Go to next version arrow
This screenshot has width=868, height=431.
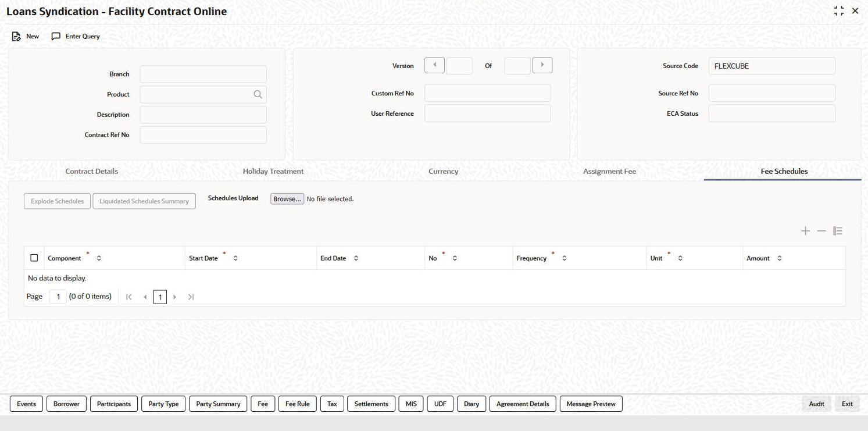[x=542, y=65]
